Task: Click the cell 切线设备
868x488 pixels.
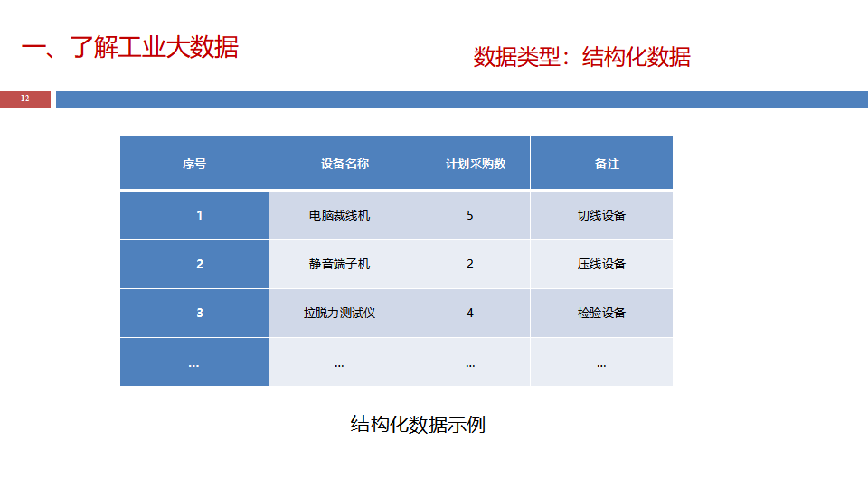Action: pos(602,216)
